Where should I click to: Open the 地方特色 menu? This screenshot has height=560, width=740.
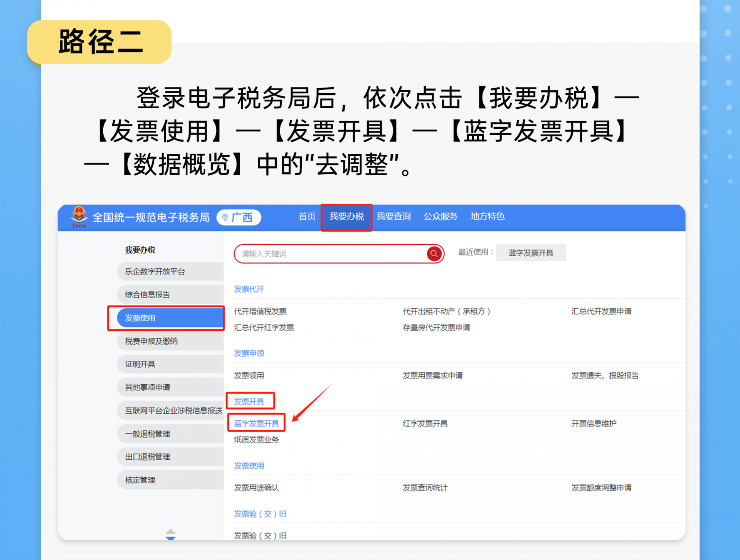(x=487, y=217)
